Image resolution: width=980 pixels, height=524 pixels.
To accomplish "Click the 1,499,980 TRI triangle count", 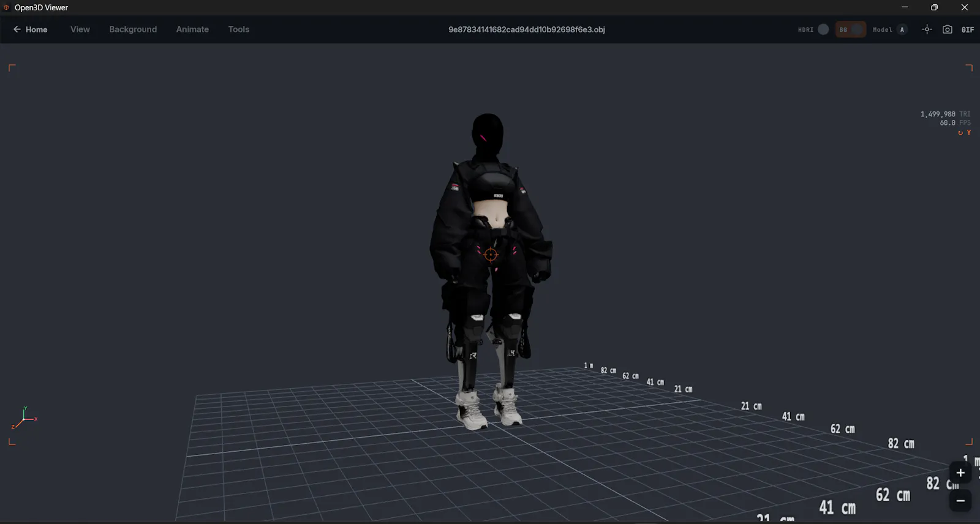I will (945, 114).
